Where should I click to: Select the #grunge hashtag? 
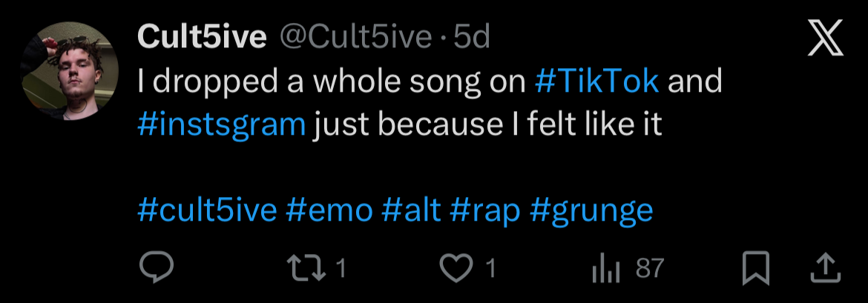[592, 212]
